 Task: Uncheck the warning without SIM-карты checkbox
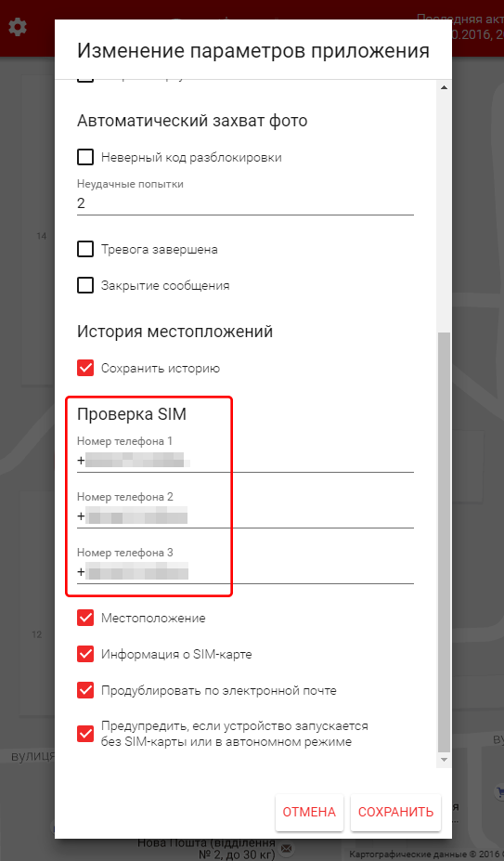click(85, 734)
